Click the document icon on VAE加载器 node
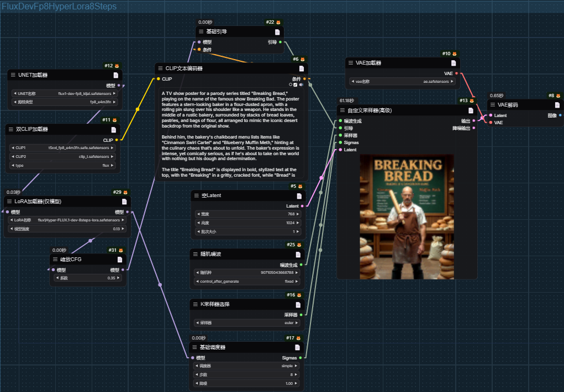The height and width of the screenshot is (392, 564). [x=453, y=63]
